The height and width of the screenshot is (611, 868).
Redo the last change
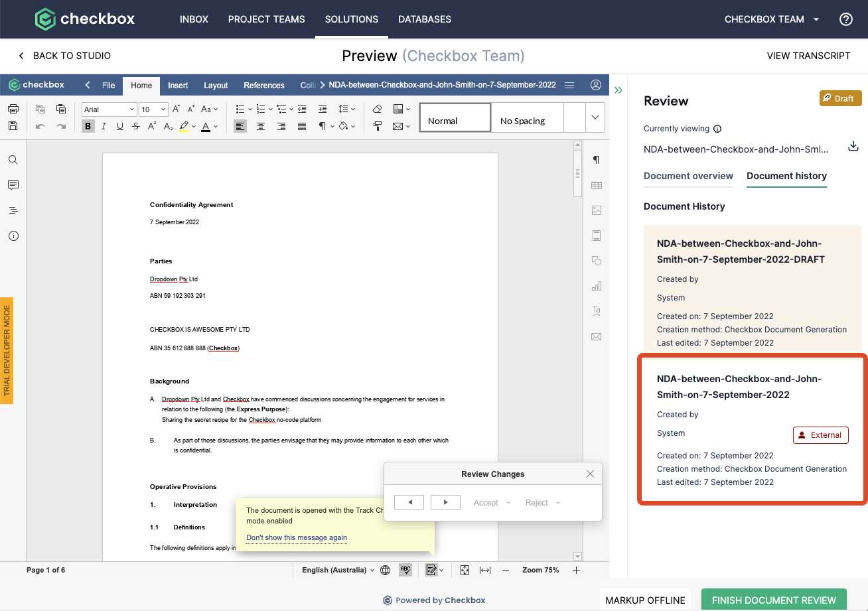click(61, 126)
